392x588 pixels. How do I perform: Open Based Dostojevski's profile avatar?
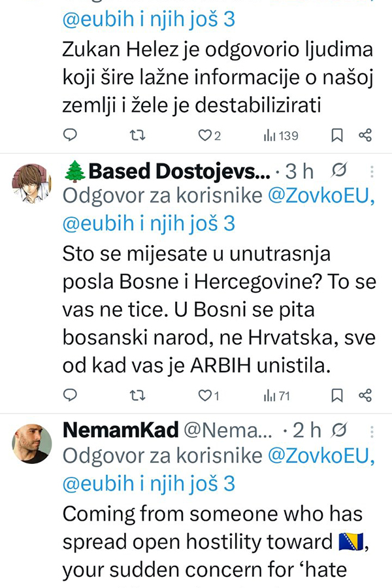[32, 183]
